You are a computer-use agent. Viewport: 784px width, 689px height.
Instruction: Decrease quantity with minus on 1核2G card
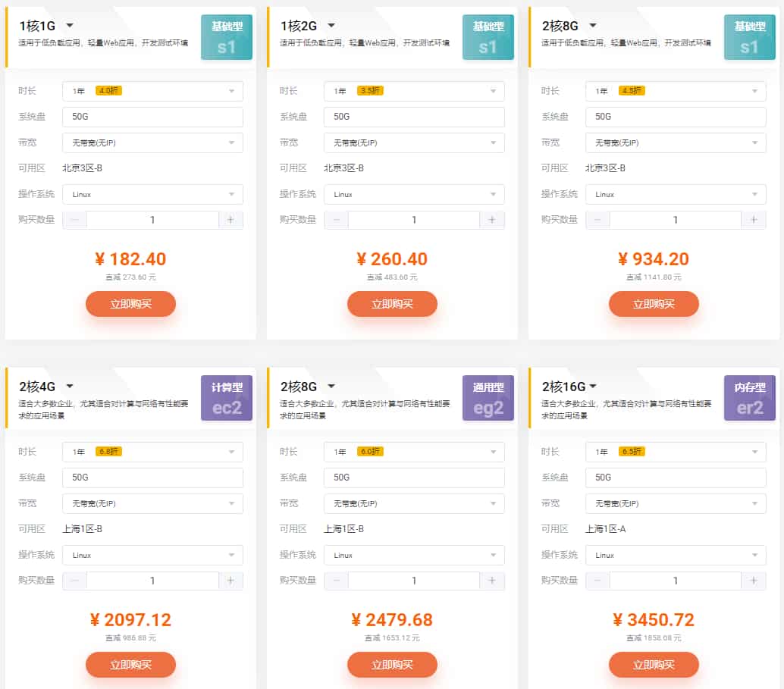click(x=337, y=220)
